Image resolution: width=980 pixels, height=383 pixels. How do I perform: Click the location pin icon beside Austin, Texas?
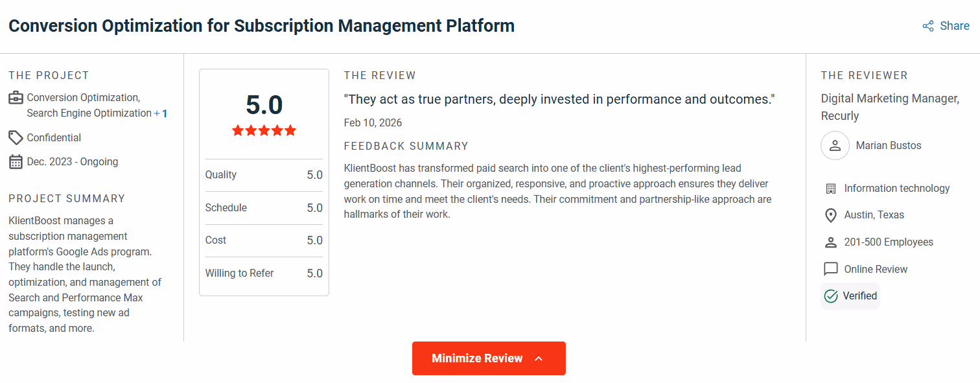pyautogui.click(x=830, y=215)
